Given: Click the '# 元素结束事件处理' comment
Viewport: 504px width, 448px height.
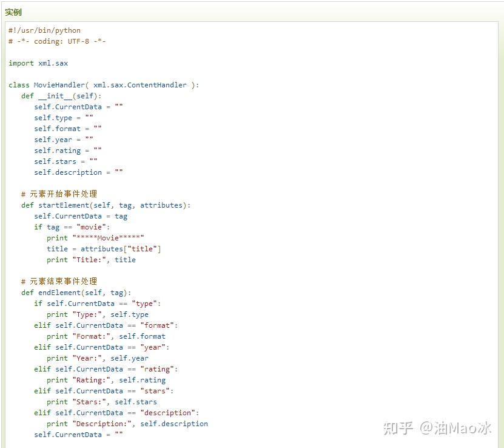Looking at the screenshot, I should (x=59, y=282).
